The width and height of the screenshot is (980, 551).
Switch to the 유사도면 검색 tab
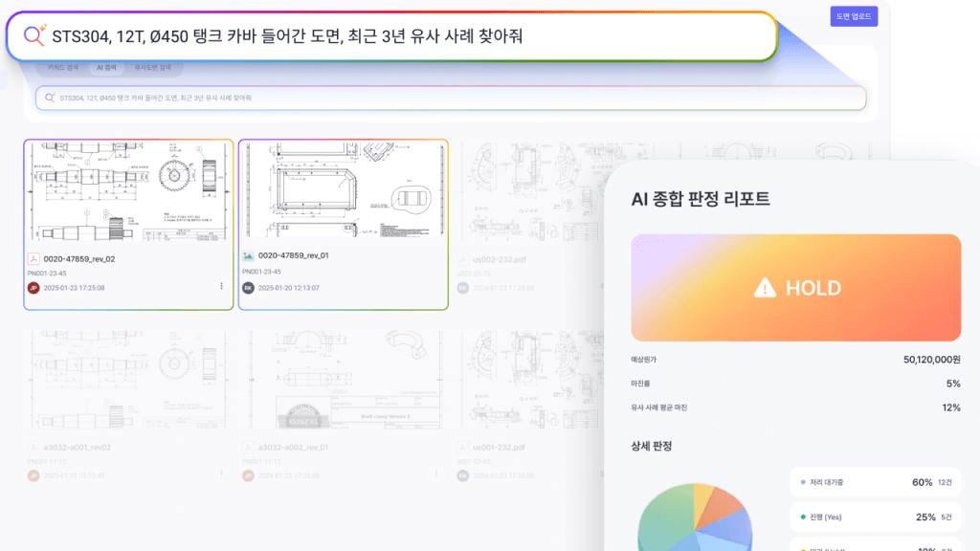[152, 68]
